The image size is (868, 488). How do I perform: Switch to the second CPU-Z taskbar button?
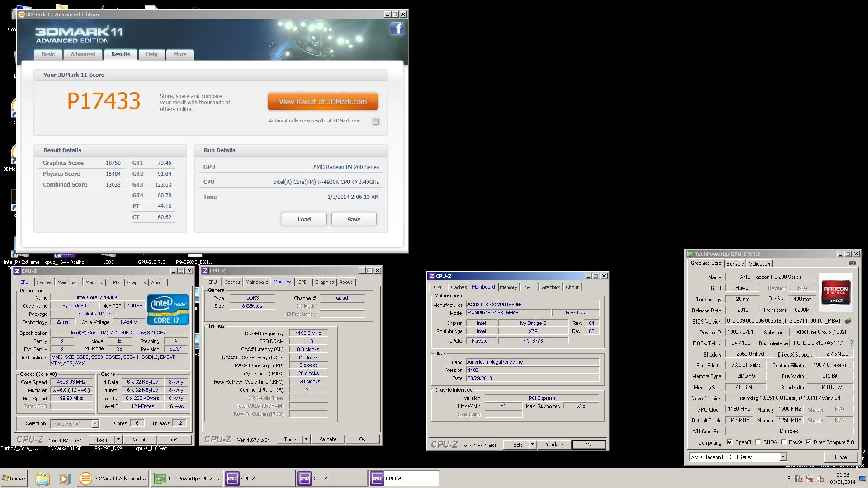[331, 479]
